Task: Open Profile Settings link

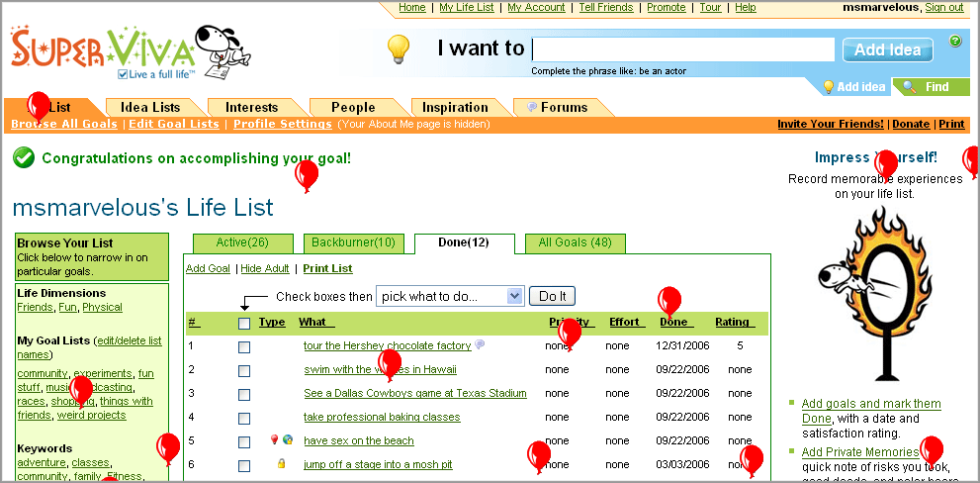Action: point(283,124)
